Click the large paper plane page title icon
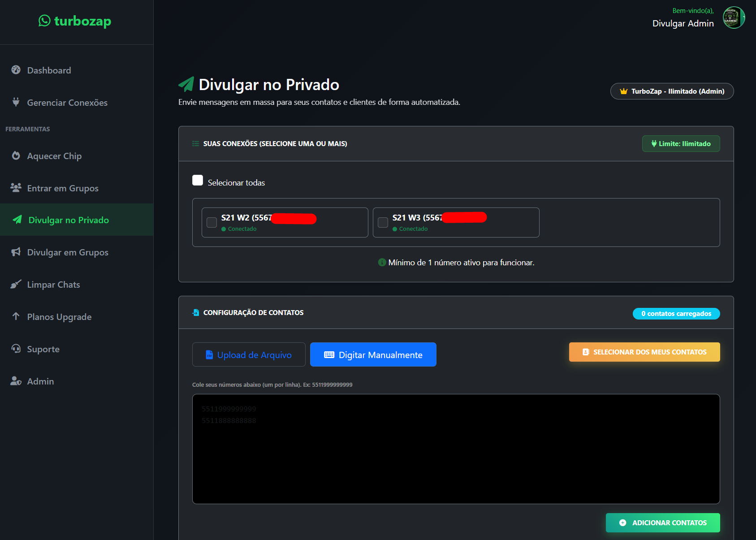 click(x=186, y=84)
